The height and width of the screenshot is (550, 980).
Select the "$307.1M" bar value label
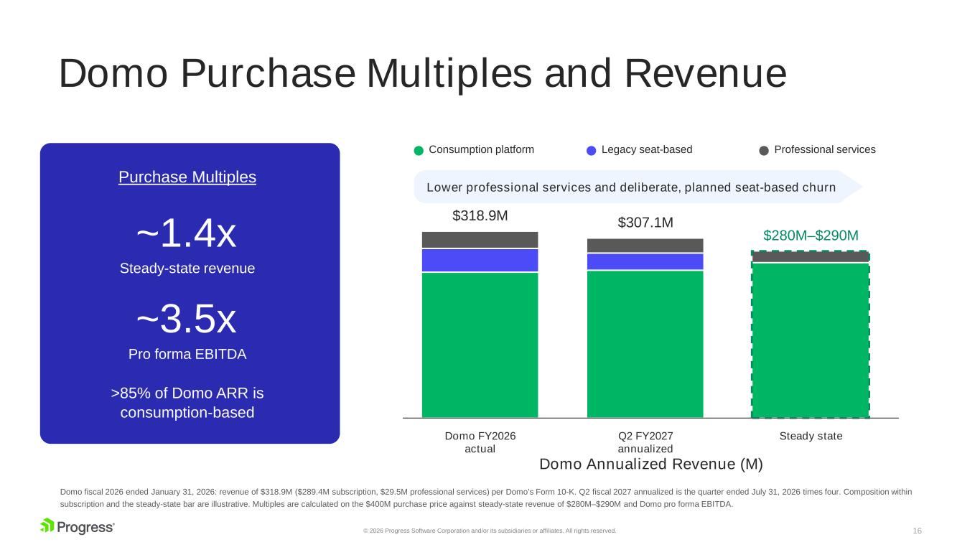[645, 223]
